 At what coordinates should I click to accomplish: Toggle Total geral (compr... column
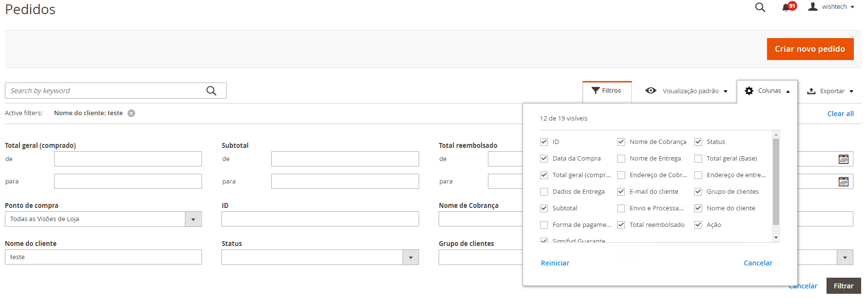point(544,175)
